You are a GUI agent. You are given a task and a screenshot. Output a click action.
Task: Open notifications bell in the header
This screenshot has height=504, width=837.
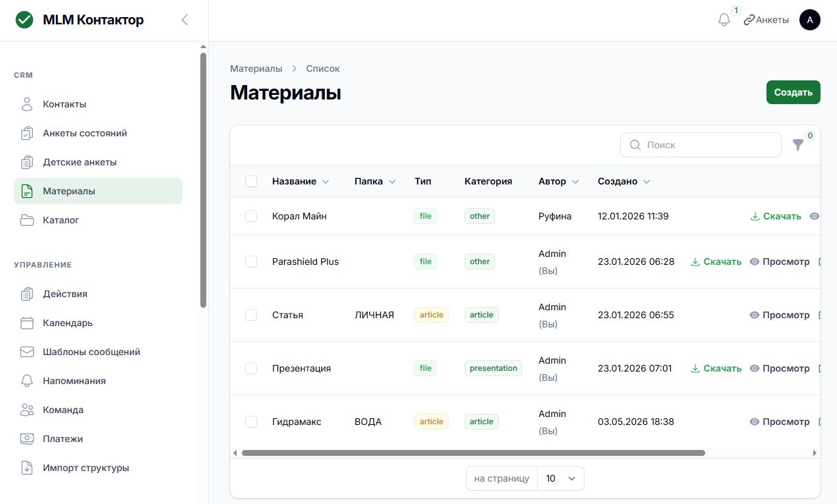click(x=724, y=20)
